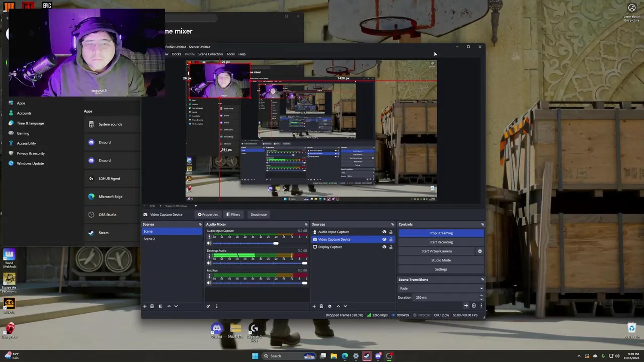Image resolution: width=644 pixels, height=362 pixels.
Task: Open transition properties three-dot menu
Action: 480,306
